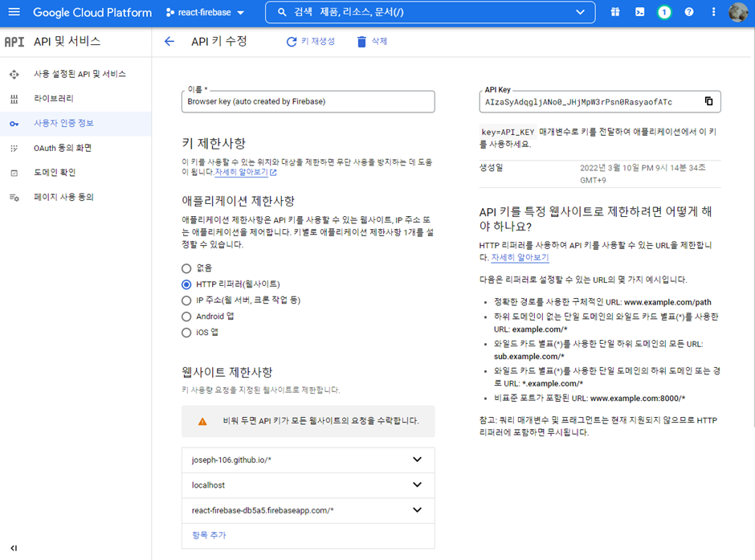The image size is (755, 560).
Task: Click the creation date value 2022년 3월 10일
Action: coord(643,174)
